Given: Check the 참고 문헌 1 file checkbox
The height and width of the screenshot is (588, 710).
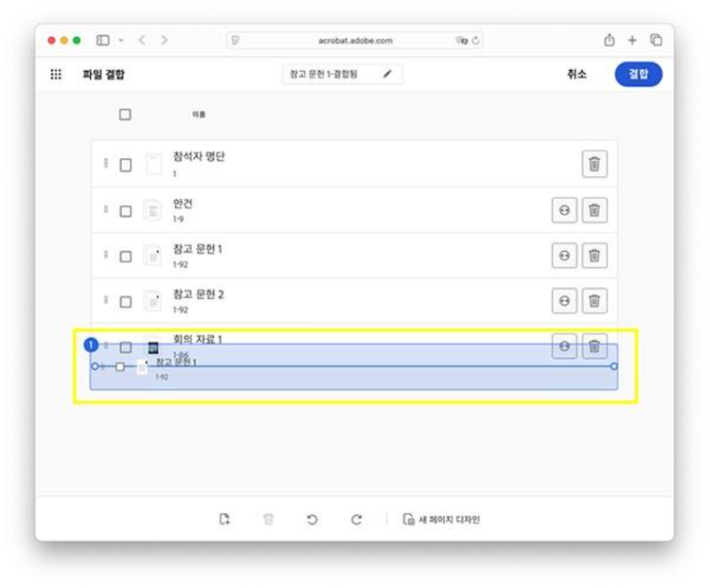Looking at the screenshot, I should click(x=125, y=257).
